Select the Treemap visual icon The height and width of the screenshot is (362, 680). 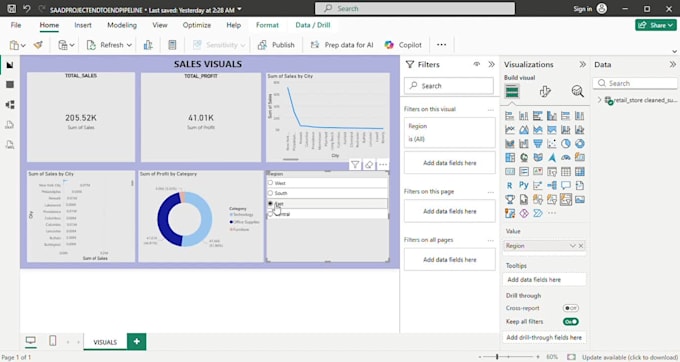point(510,157)
